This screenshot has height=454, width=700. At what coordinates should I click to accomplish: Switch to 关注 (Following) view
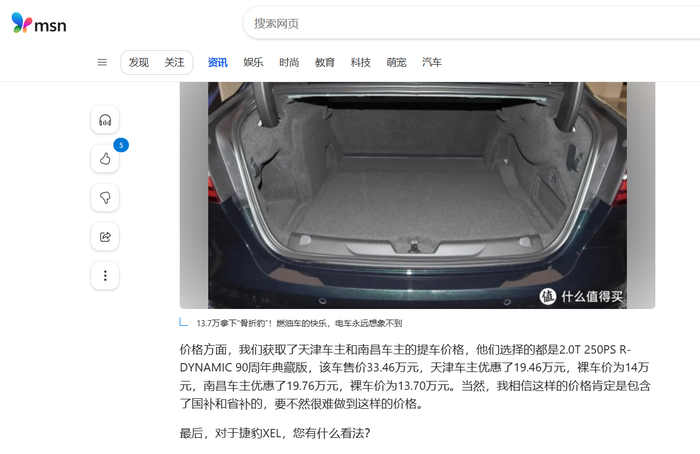pos(175,62)
